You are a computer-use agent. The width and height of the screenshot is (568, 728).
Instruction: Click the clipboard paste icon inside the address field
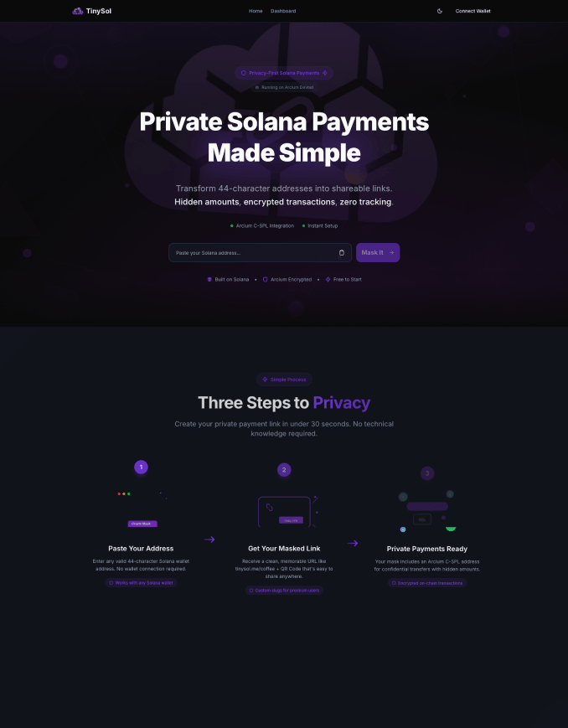coord(342,252)
